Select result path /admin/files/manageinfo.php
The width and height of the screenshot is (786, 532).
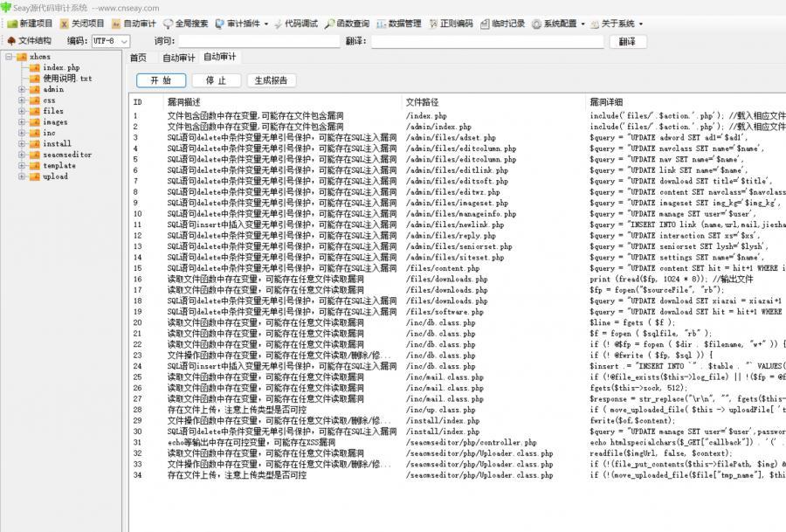461,214
